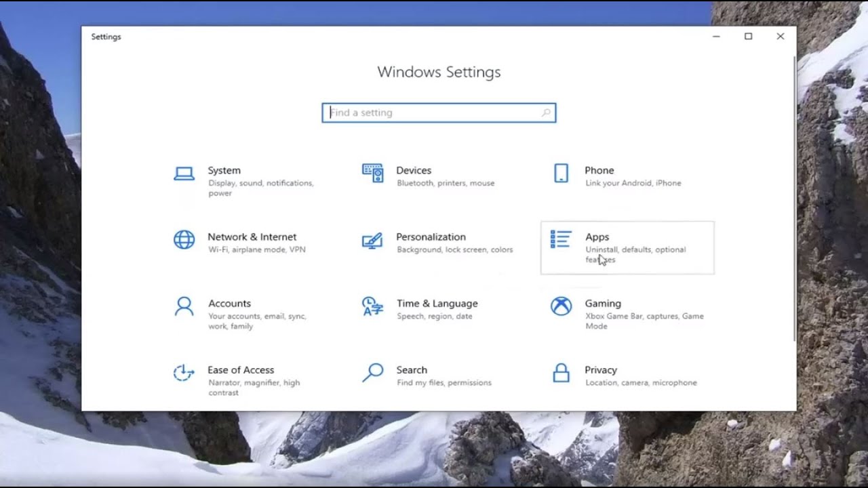
Task: Click the Personalization paintbrush icon
Action: 372,241
